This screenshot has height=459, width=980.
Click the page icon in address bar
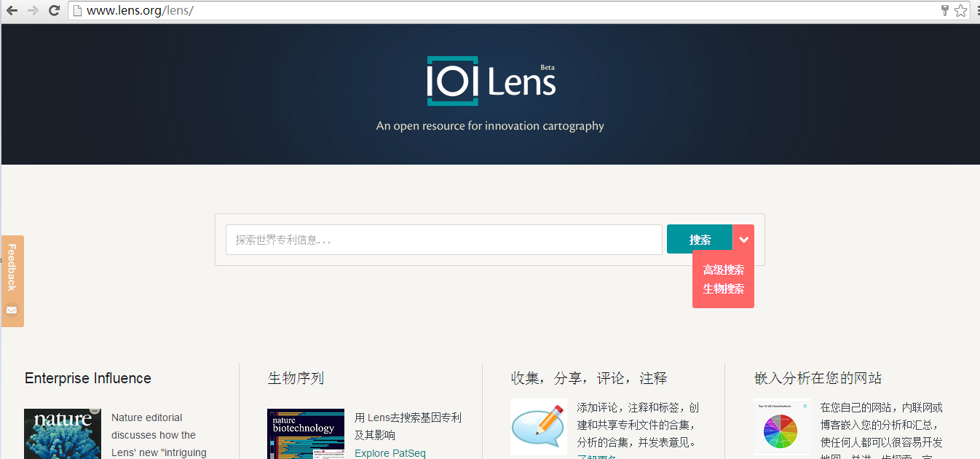(78, 10)
